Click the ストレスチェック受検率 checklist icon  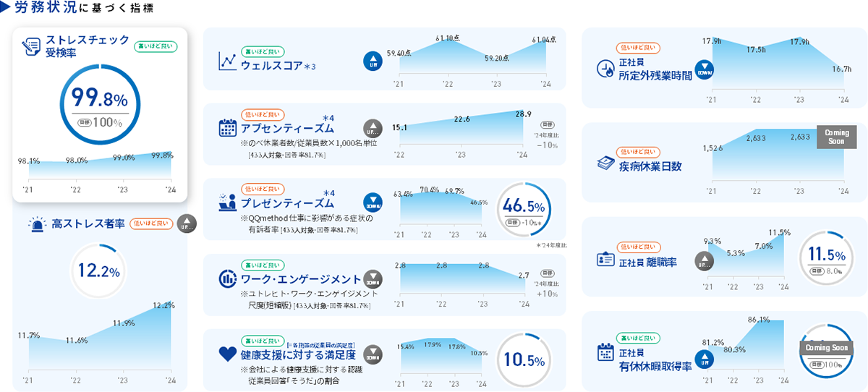coord(31,46)
